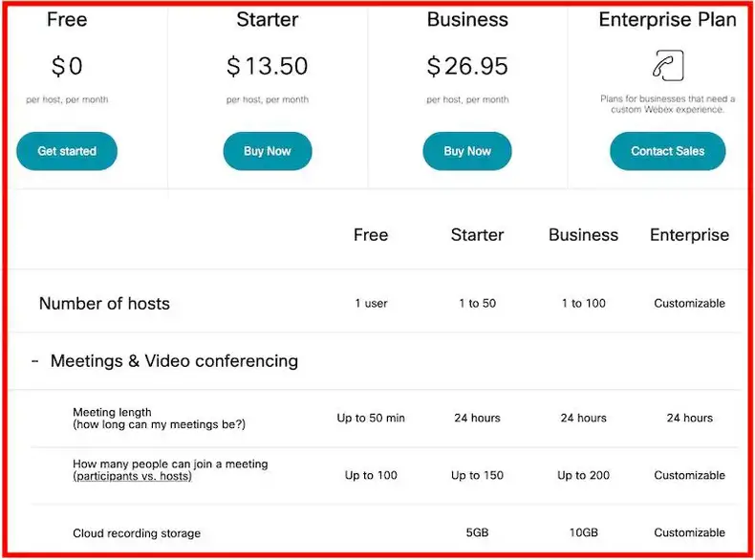
Task: Click the $13.50 Starter price
Action: coord(268,66)
